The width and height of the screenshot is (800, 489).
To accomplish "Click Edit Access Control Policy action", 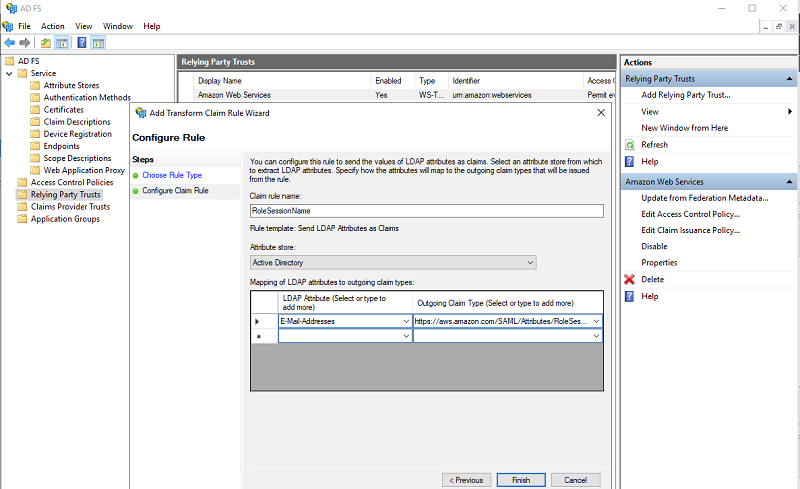I will point(690,214).
